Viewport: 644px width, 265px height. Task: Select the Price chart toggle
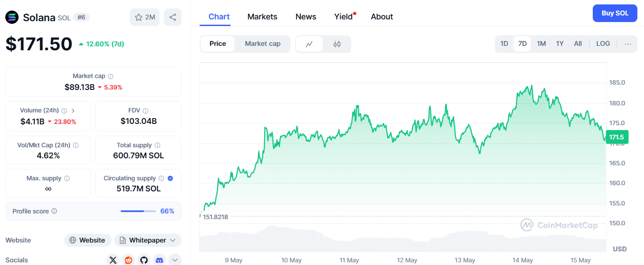(218, 44)
